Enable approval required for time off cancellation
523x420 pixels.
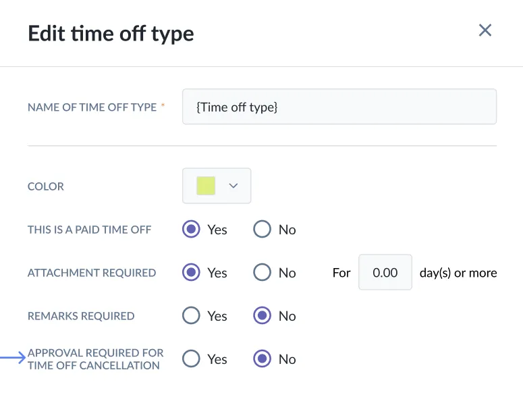(192, 359)
